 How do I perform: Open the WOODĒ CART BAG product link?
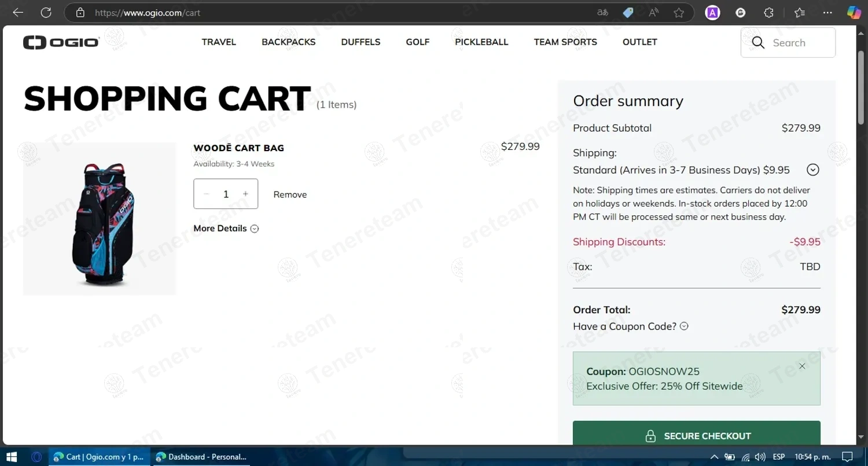(x=238, y=148)
